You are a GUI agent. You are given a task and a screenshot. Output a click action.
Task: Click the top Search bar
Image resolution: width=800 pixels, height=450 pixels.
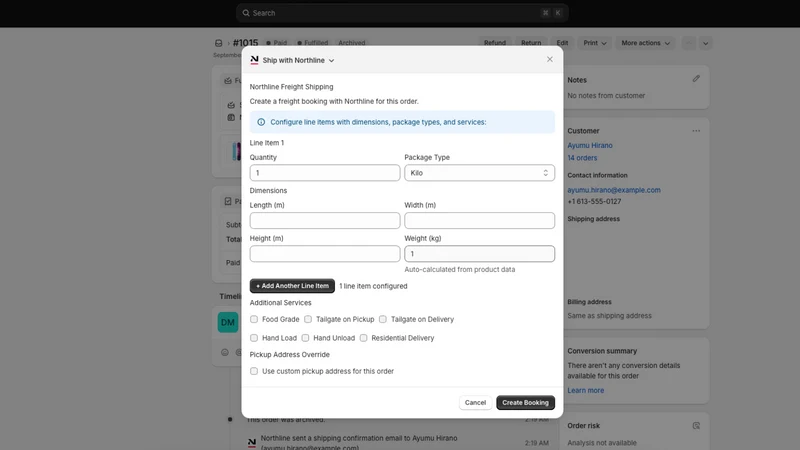coord(402,13)
